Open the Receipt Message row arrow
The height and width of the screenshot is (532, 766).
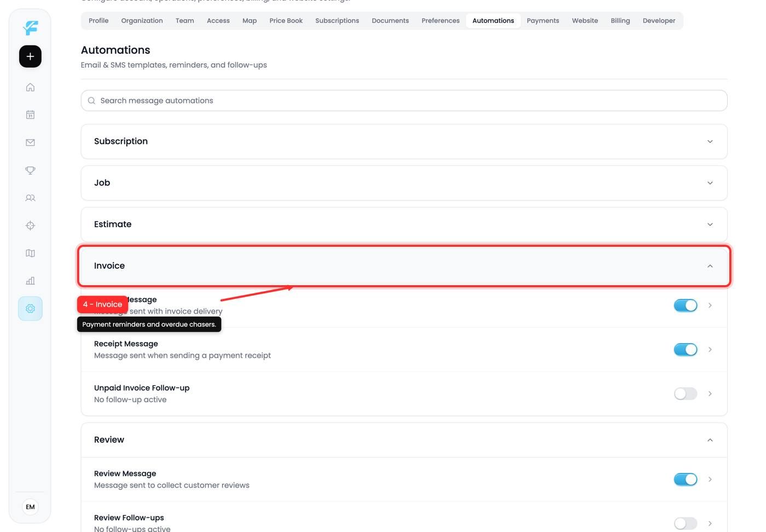coord(710,349)
